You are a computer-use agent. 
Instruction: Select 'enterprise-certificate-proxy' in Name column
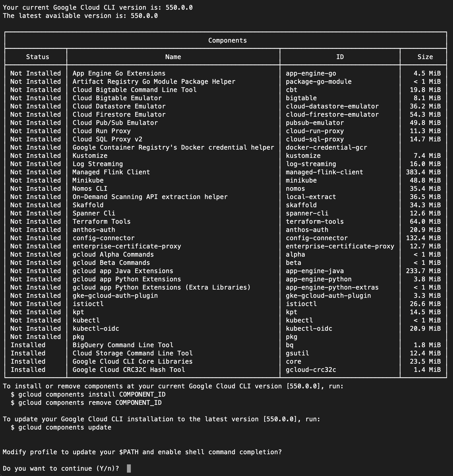(x=127, y=246)
